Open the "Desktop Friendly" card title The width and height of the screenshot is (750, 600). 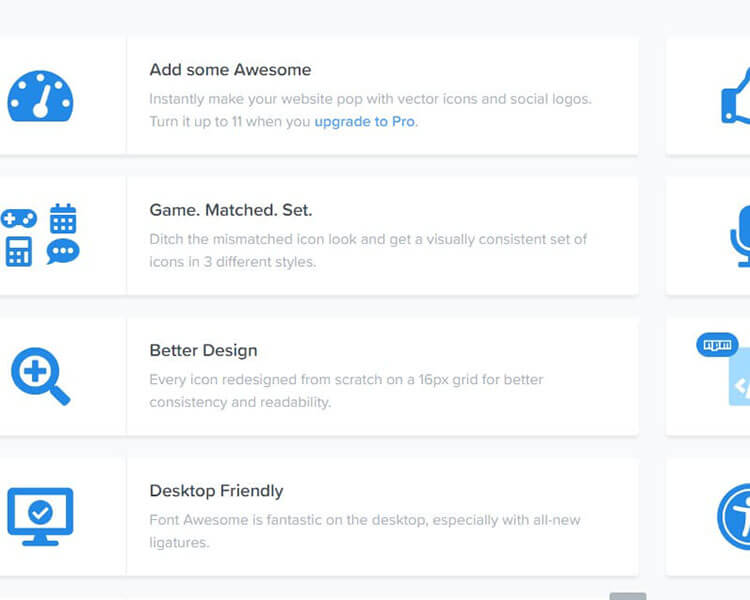pos(216,491)
